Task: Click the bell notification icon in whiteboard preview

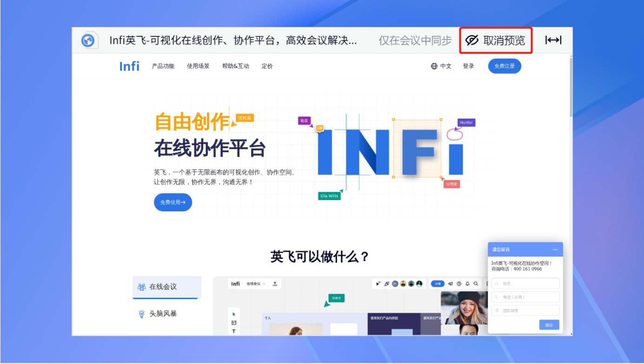Action: pyautogui.click(x=467, y=283)
